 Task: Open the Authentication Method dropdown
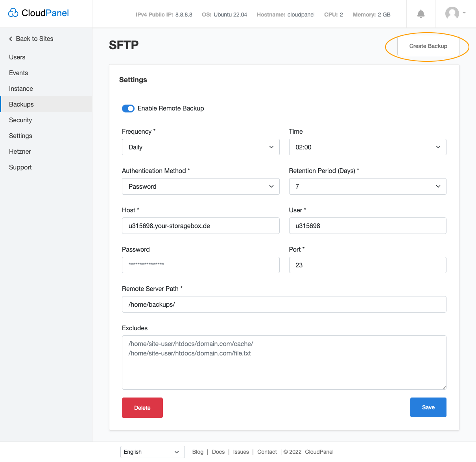coord(201,186)
